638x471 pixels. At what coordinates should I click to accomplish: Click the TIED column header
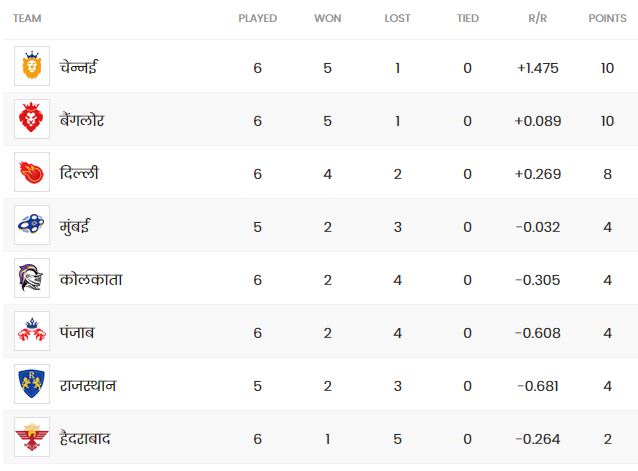(x=467, y=19)
